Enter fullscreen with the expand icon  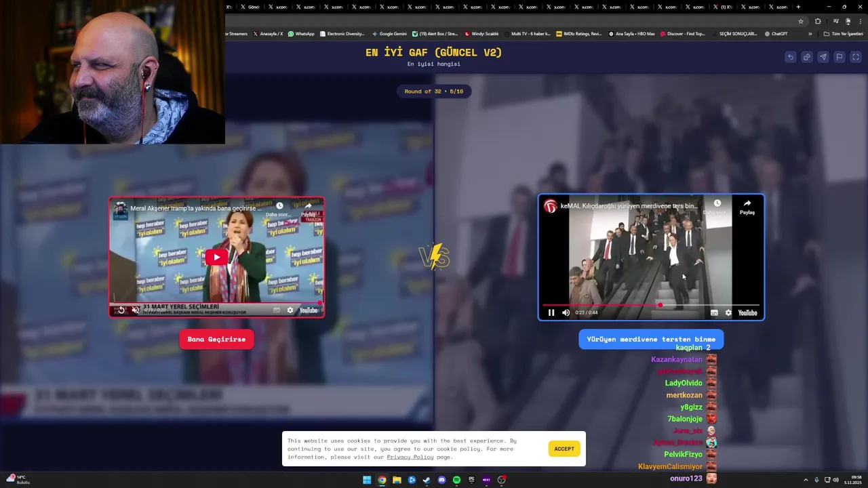[x=856, y=57]
